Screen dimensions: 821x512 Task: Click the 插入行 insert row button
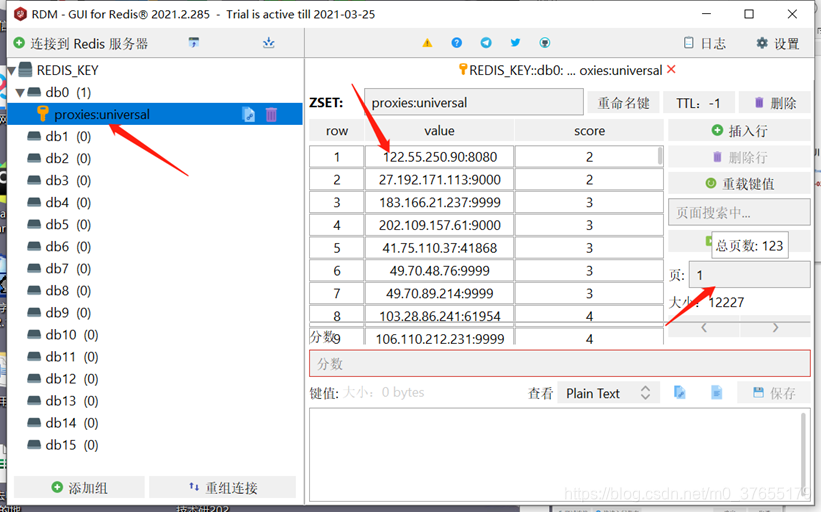(x=739, y=130)
